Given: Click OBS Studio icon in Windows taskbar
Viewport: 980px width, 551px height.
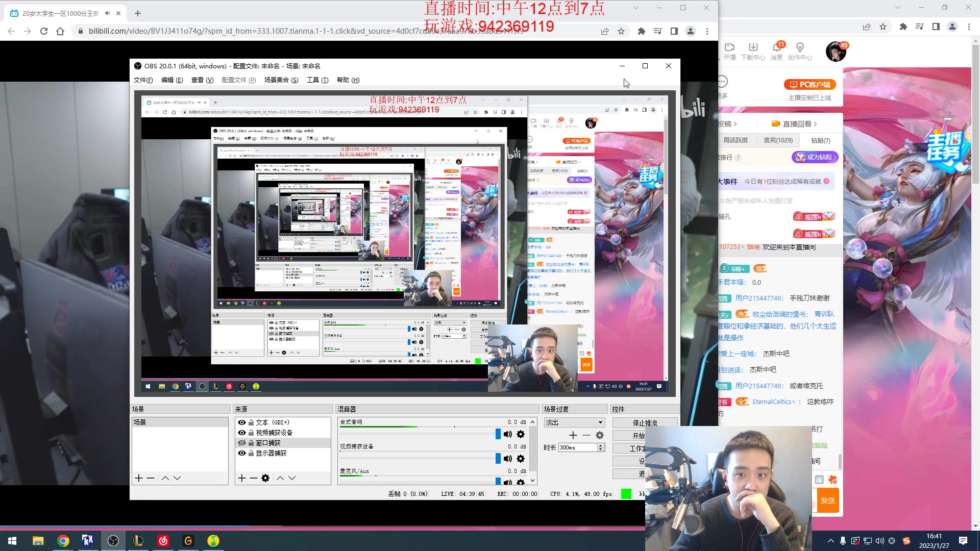Looking at the screenshot, I should (113, 541).
